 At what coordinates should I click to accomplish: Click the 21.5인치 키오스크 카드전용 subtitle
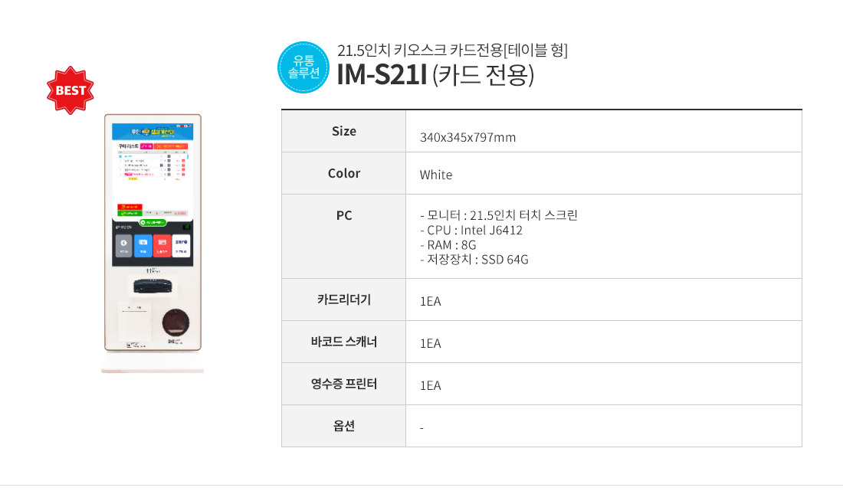tap(452, 50)
